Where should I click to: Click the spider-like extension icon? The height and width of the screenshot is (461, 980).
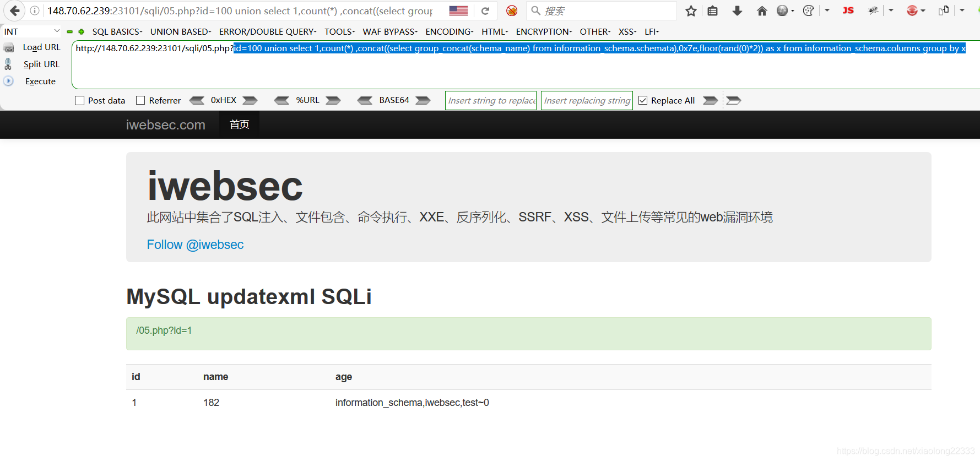coord(873,10)
